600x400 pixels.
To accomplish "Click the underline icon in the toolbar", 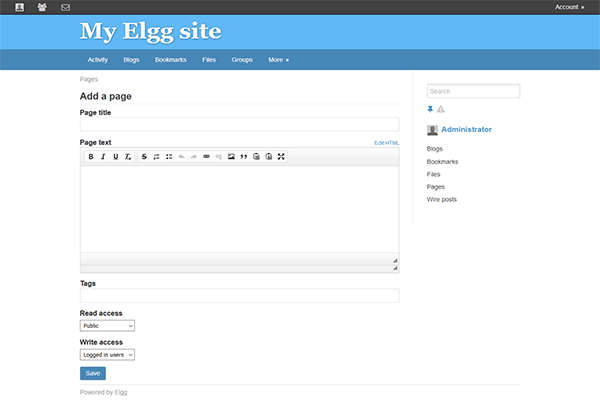I will click(x=115, y=157).
